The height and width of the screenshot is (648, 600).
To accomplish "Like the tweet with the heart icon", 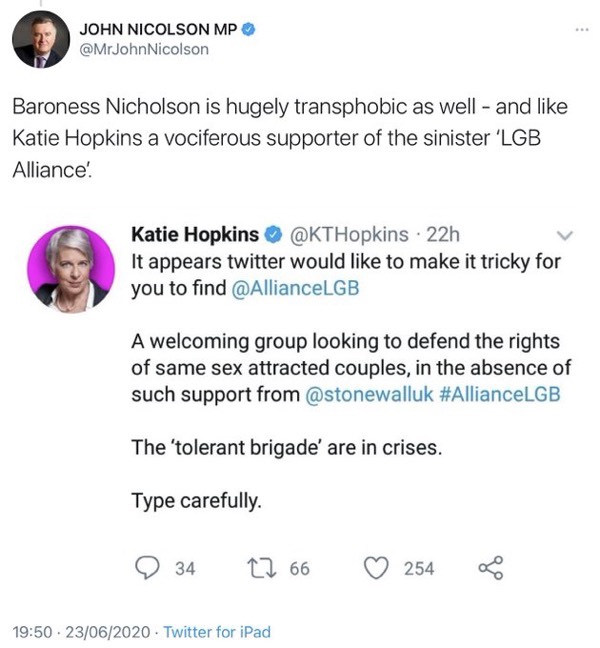I will click(376, 568).
